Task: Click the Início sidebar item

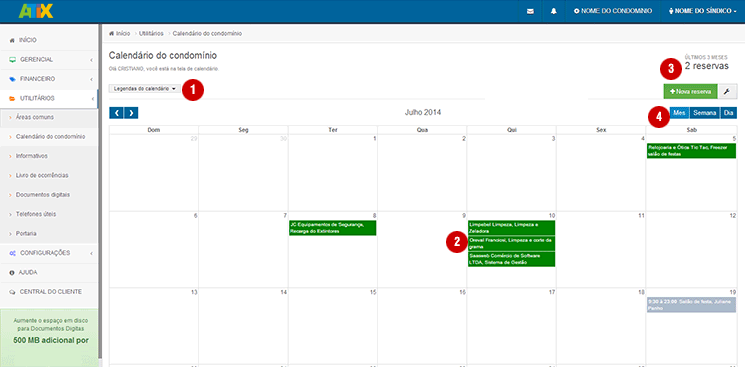Action: [48, 40]
